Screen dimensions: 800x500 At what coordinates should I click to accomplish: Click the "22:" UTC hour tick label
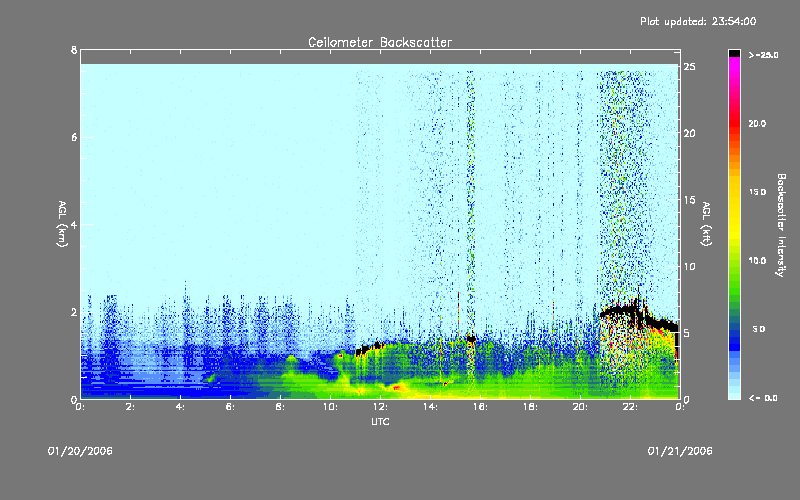[630, 407]
